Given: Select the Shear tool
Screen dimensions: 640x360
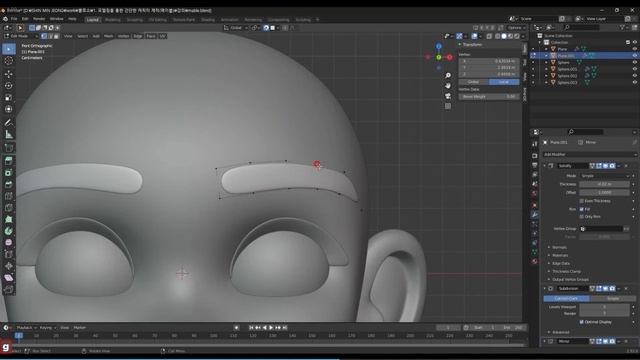Looking at the screenshot, I should click(x=9, y=278).
